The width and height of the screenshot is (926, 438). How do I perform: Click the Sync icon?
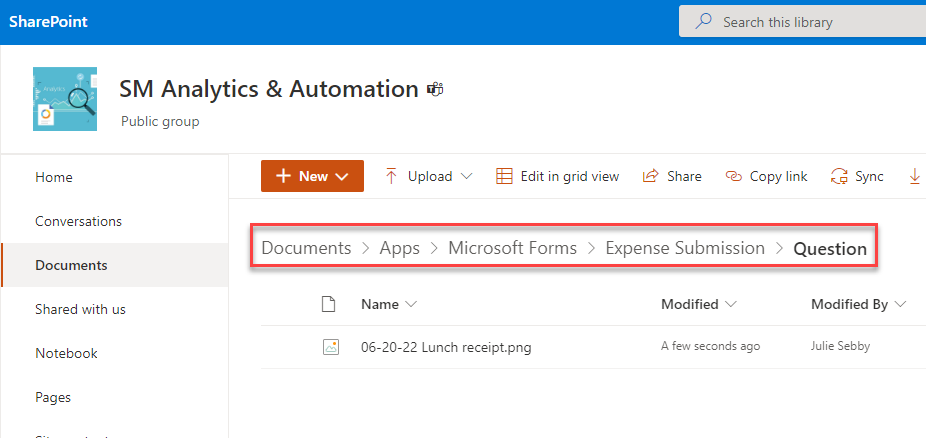[839, 176]
